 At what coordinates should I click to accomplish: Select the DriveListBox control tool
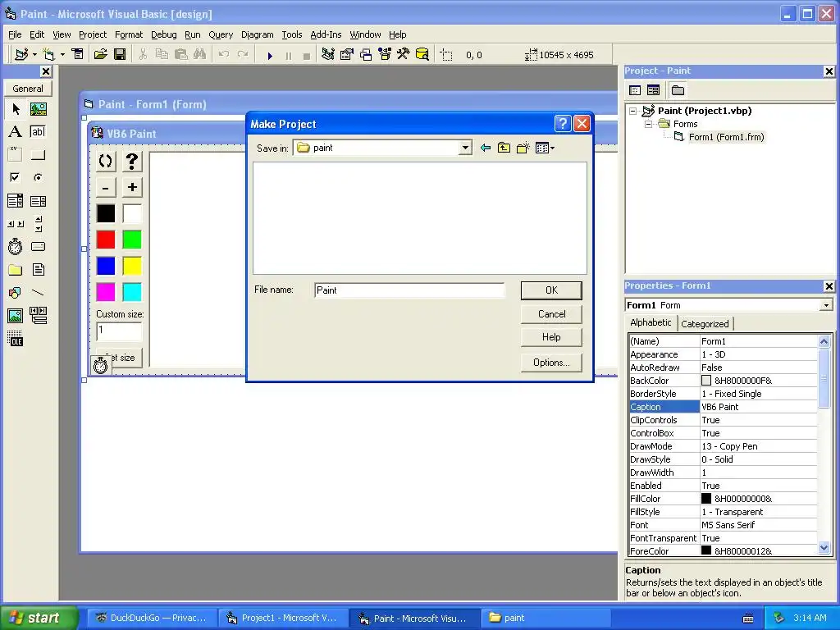pyautogui.click(x=38, y=246)
